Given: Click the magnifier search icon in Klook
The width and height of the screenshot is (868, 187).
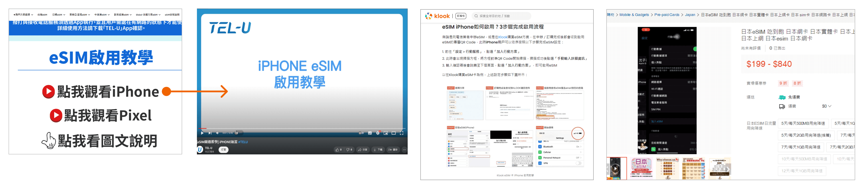Looking at the screenshot, I should click(476, 16).
